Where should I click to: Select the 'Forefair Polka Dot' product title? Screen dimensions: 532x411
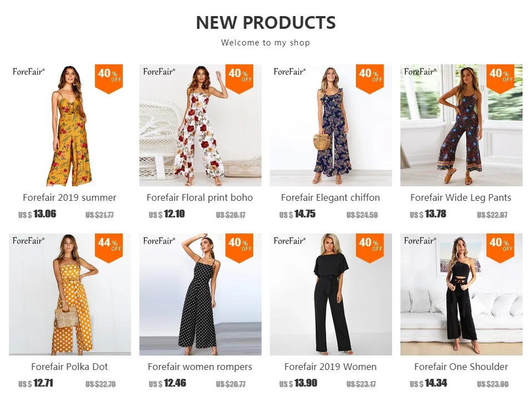pyautogui.click(x=69, y=367)
